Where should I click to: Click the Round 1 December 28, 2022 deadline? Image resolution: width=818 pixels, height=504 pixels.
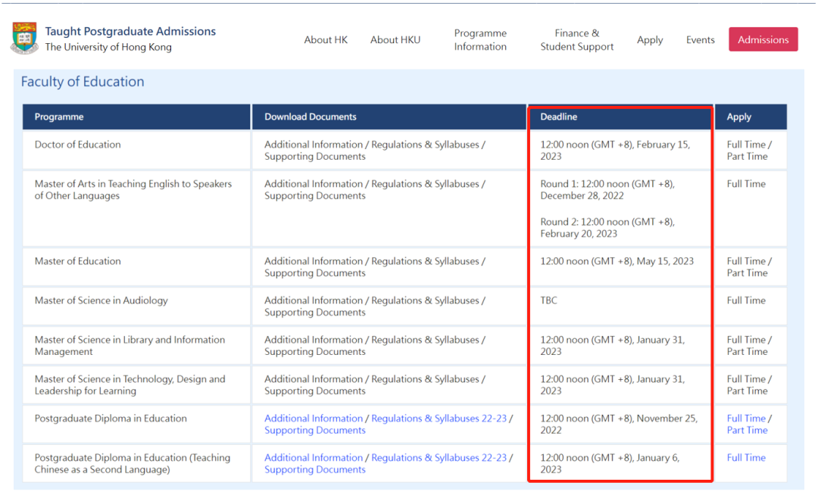(x=607, y=190)
